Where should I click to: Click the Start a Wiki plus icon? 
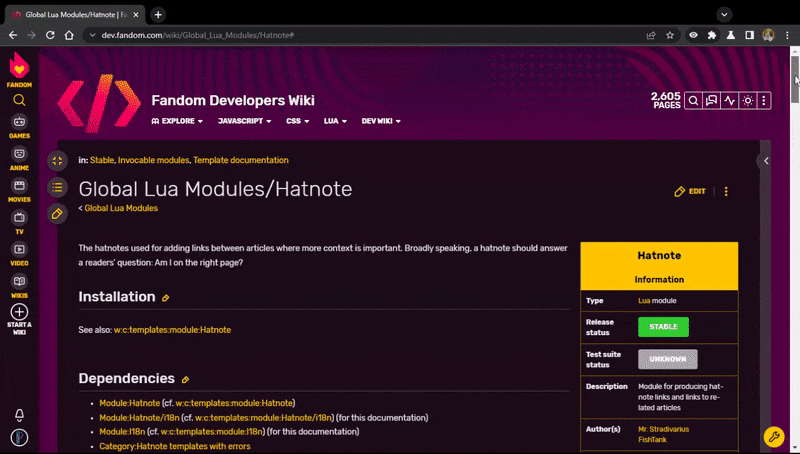point(19,312)
